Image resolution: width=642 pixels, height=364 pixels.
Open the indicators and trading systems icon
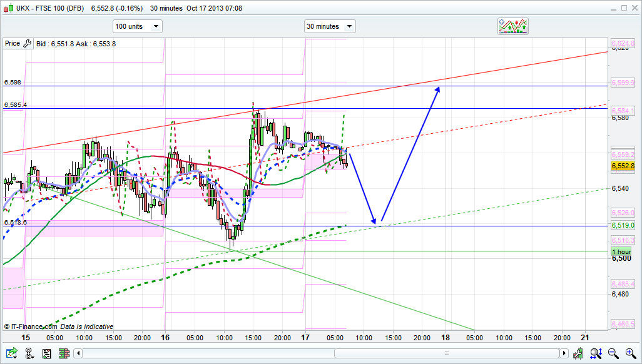[x=513, y=26]
